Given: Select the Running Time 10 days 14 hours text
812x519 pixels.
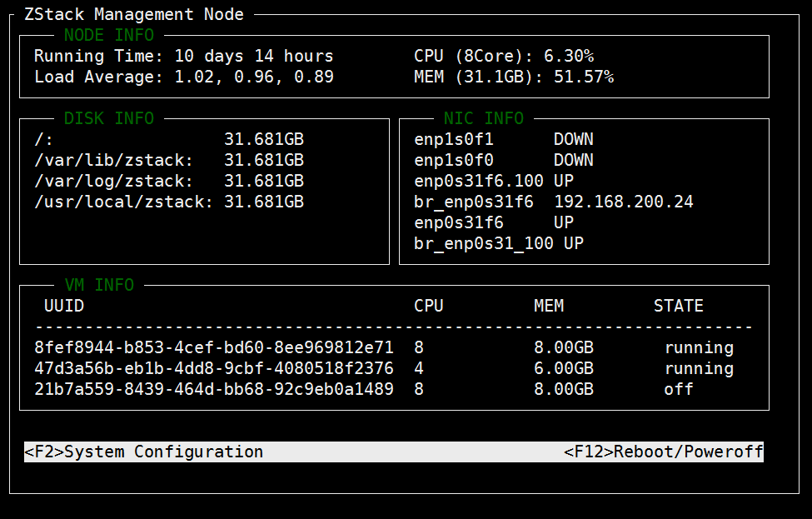Looking at the screenshot, I should click(x=184, y=56).
